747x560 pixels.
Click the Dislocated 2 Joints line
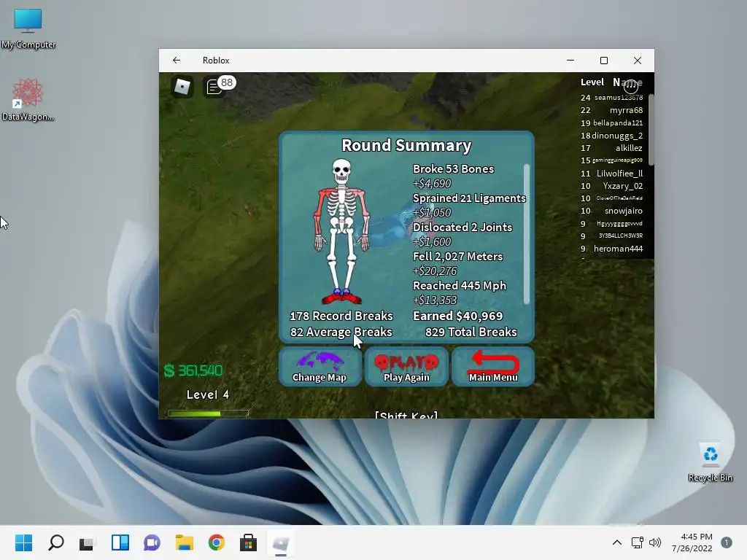pos(462,227)
